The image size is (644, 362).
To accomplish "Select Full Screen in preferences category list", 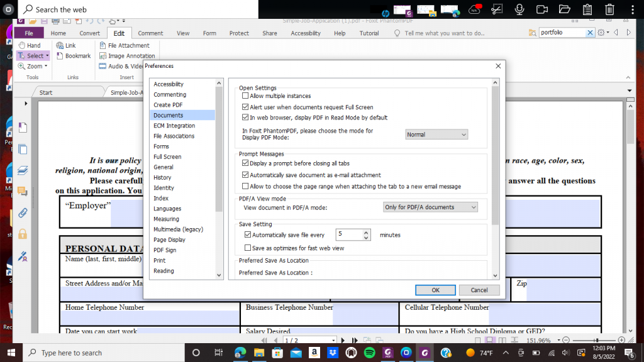I will pos(167,156).
